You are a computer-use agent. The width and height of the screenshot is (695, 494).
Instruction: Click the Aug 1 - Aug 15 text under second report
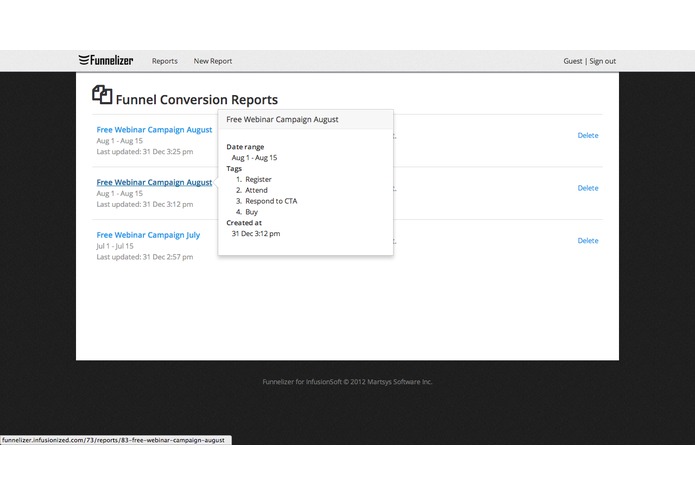click(120, 194)
